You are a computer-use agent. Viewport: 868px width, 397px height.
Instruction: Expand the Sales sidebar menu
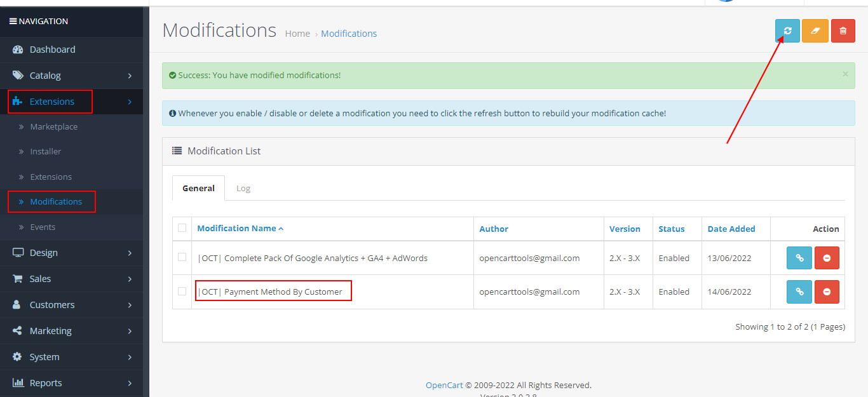(40, 279)
